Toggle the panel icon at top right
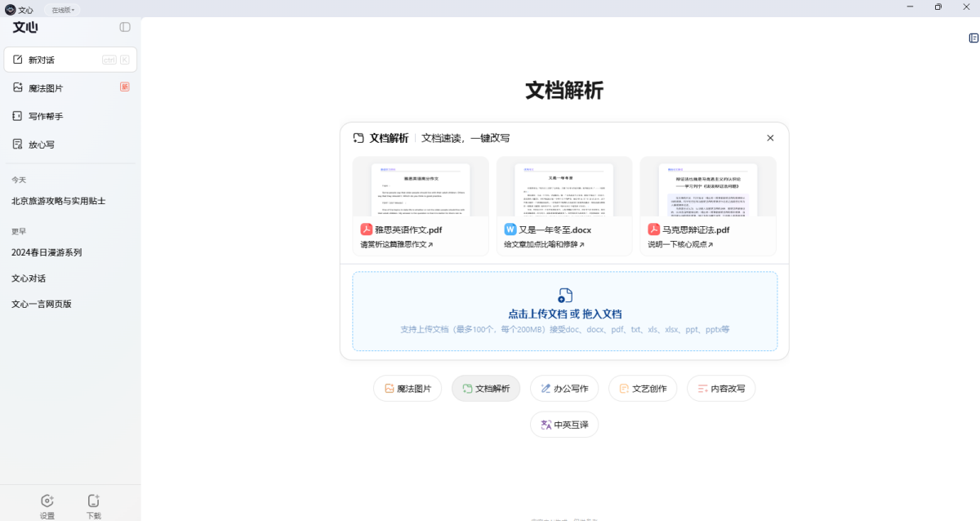Viewport: 980px width, 521px height. point(973,38)
